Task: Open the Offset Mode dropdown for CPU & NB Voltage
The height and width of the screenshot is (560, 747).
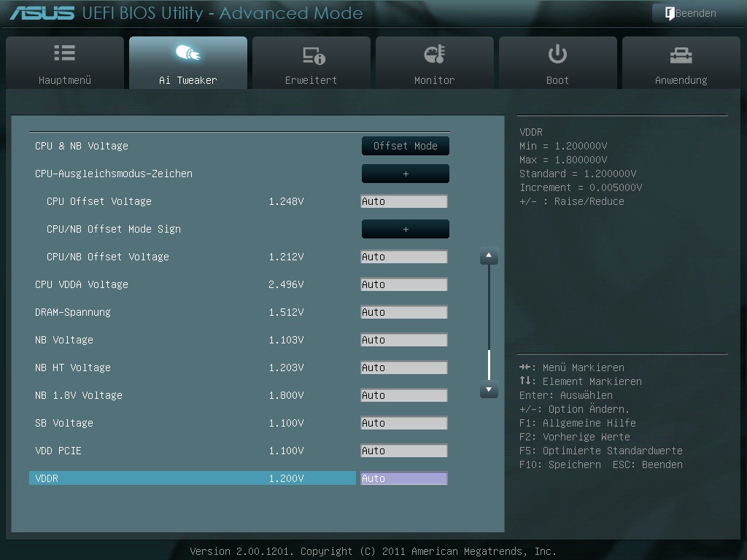Action: 406,146
